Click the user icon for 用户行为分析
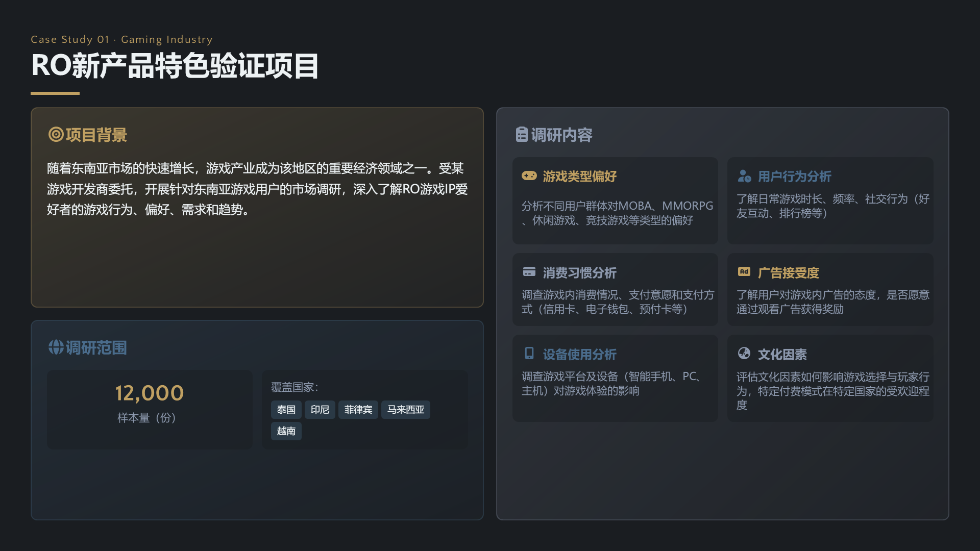 [x=744, y=176]
